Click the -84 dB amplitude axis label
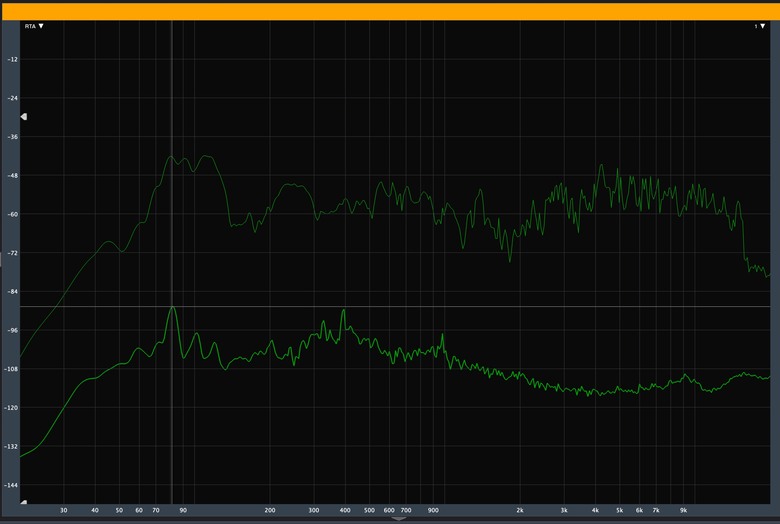The width and height of the screenshot is (780, 524). tap(12, 292)
